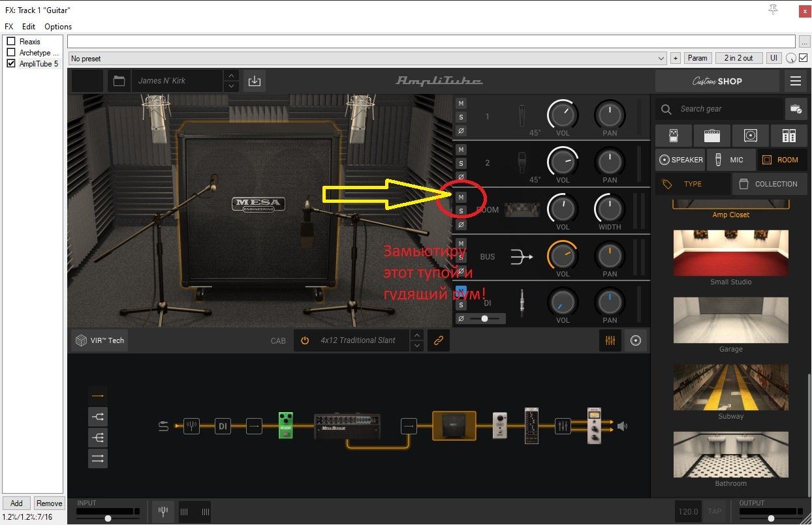Click the speaker selection circle icon
This screenshot has height=525, width=812.
[x=635, y=340]
